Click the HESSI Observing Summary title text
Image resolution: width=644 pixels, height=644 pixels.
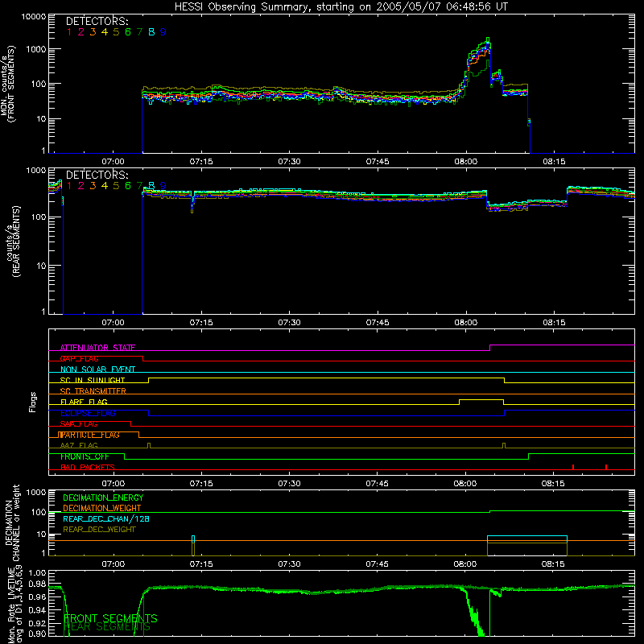[x=341, y=7]
